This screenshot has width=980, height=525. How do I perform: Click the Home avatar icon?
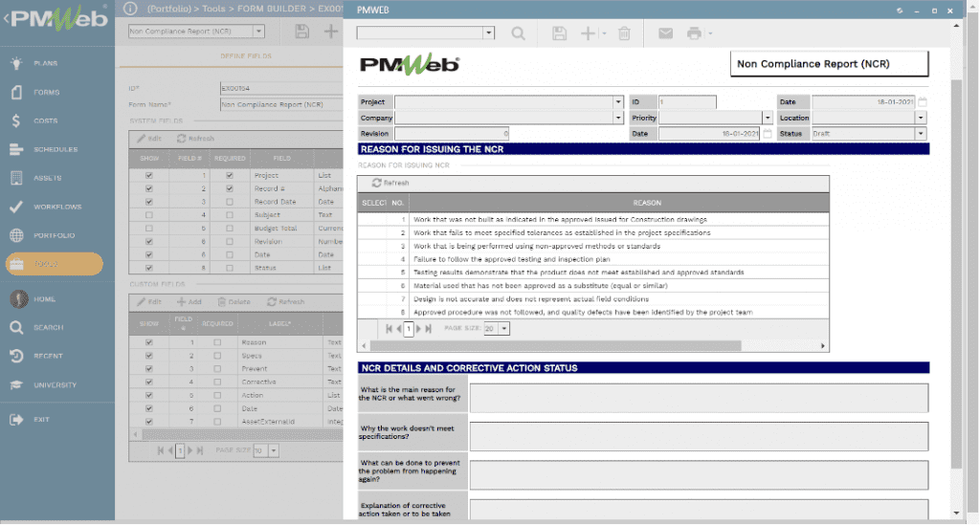click(19, 299)
